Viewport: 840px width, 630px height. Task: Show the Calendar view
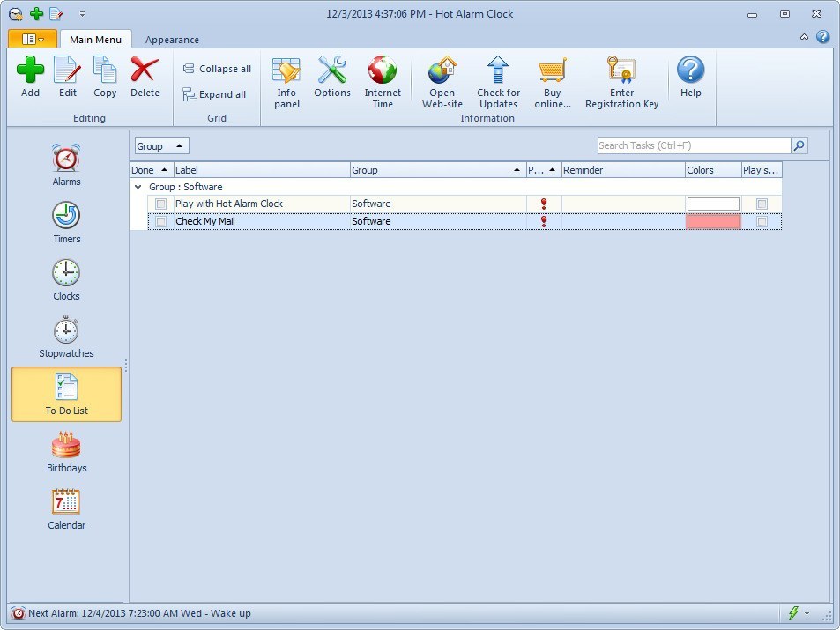66,509
